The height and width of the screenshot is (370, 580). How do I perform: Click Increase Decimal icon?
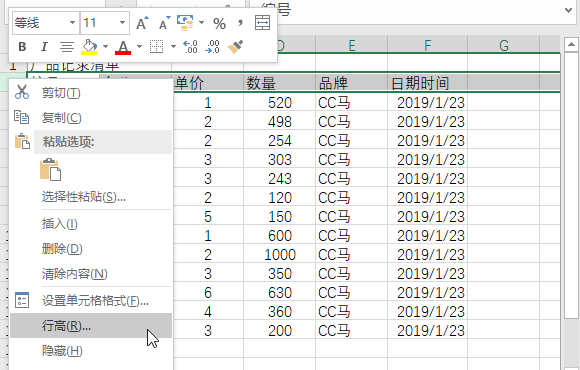pyautogui.click(x=190, y=47)
